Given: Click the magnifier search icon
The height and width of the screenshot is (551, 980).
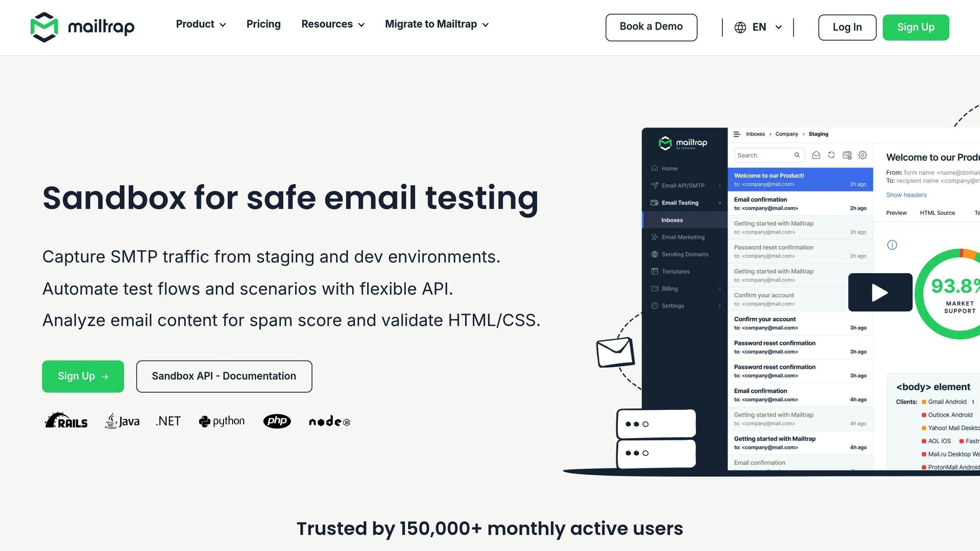Looking at the screenshot, I should pos(797,155).
